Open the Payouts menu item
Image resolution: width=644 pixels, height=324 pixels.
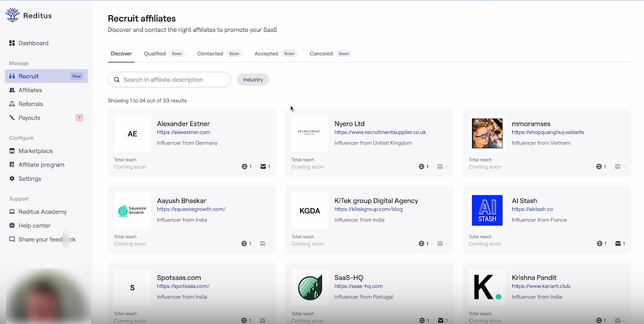(29, 118)
